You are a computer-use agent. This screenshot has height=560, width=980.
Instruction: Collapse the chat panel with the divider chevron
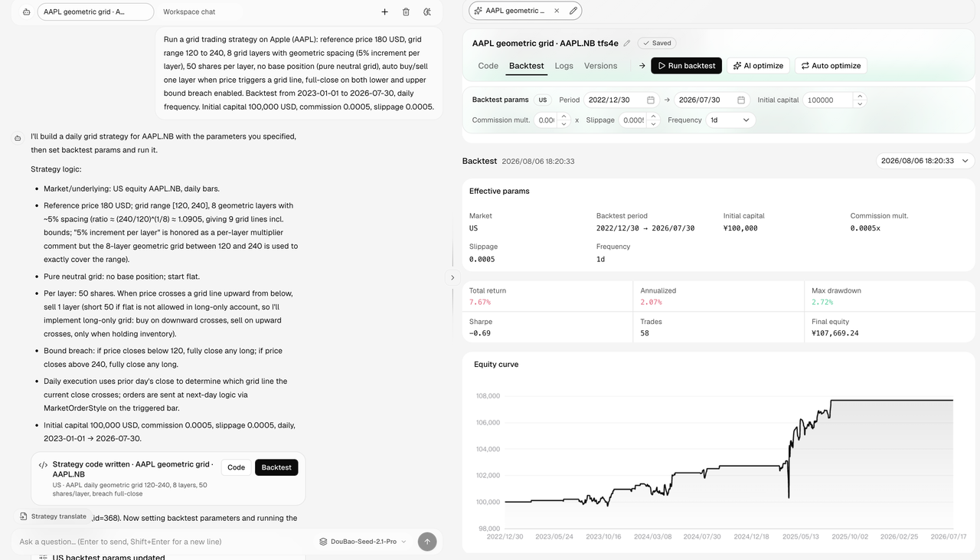pos(452,277)
